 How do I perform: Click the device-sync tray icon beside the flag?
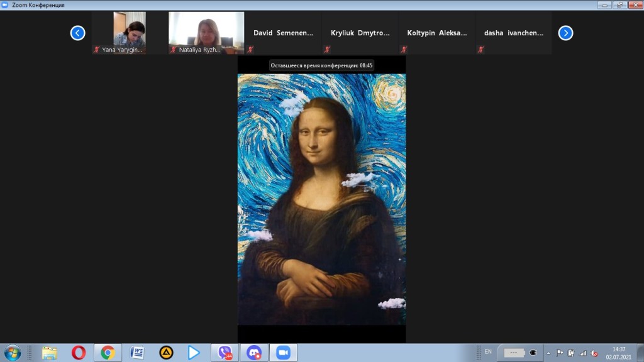(571, 353)
